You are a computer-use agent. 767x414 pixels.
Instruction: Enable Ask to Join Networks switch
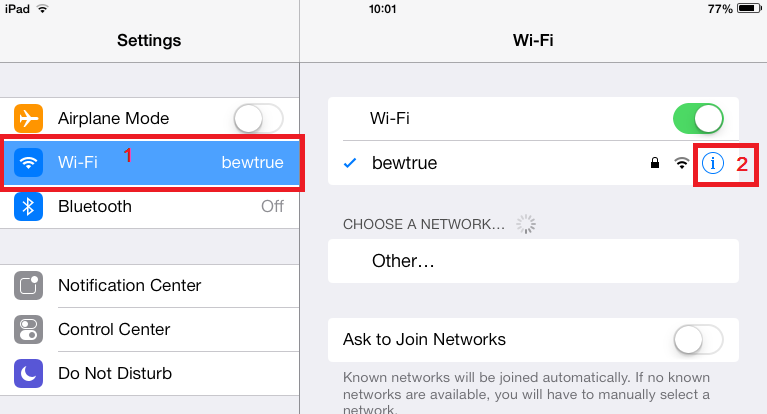pyautogui.click(x=698, y=340)
